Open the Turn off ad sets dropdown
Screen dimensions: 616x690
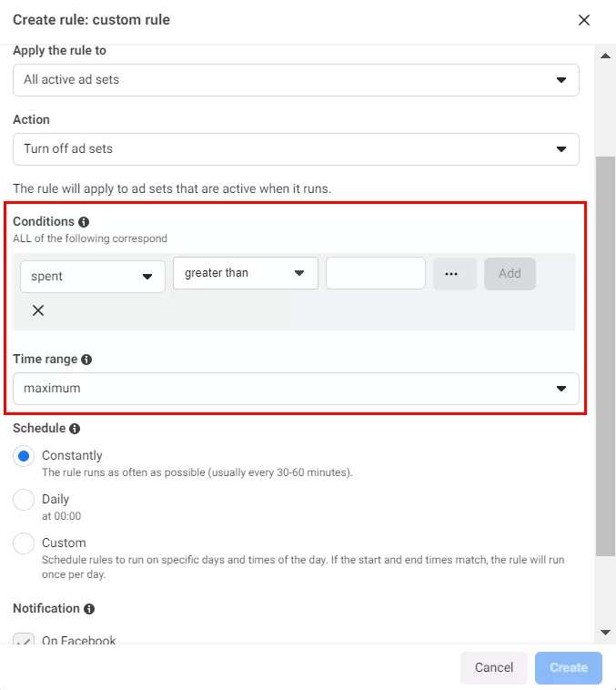tap(296, 149)
